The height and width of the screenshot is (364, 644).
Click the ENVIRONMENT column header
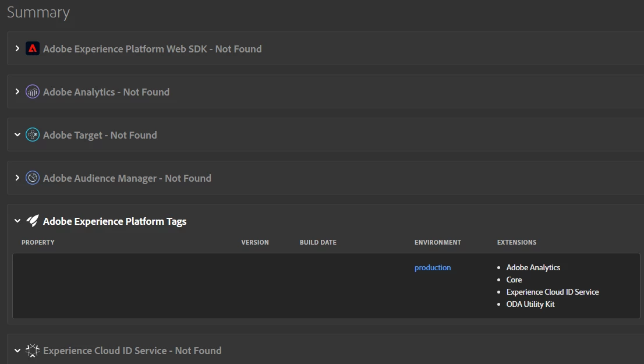[x=438, y=242]
